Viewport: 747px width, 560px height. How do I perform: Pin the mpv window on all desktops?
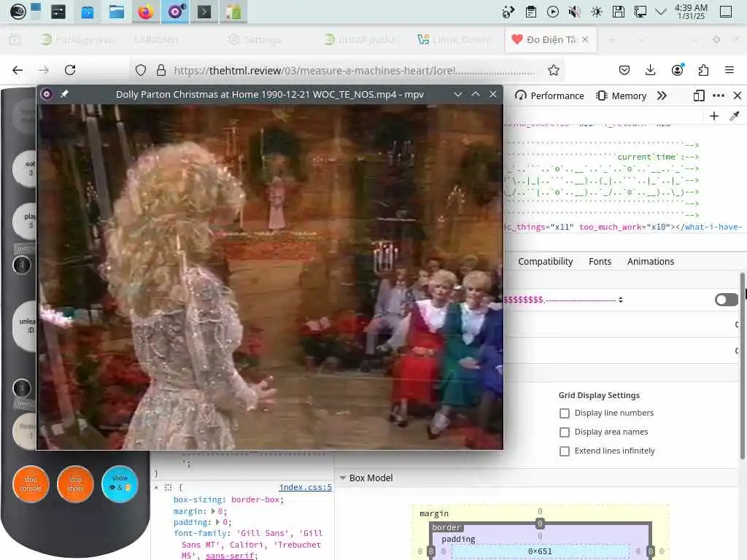tap(64, 94)
